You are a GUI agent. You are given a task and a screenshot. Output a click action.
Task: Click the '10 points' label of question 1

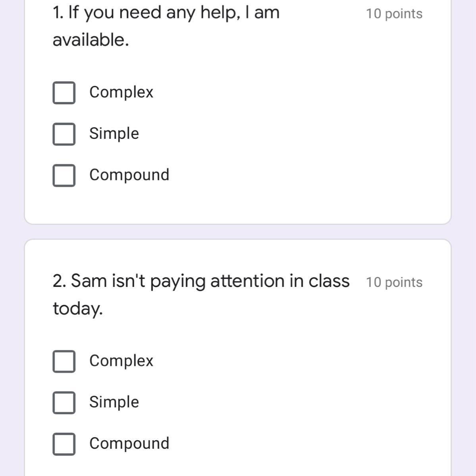click(394, 14)
